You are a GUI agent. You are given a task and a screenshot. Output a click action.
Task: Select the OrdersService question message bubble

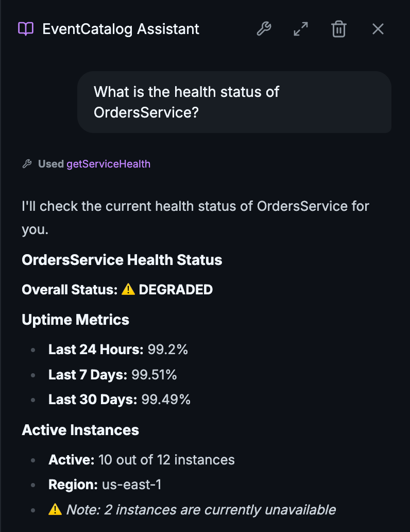pyautogui.click(x=234, y=102)
